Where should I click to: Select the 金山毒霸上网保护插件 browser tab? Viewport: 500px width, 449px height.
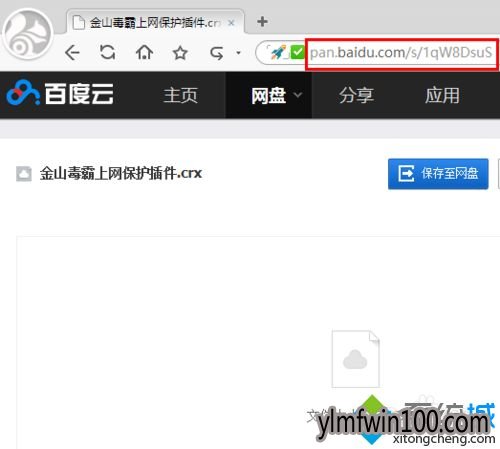(x=155, y=23)
